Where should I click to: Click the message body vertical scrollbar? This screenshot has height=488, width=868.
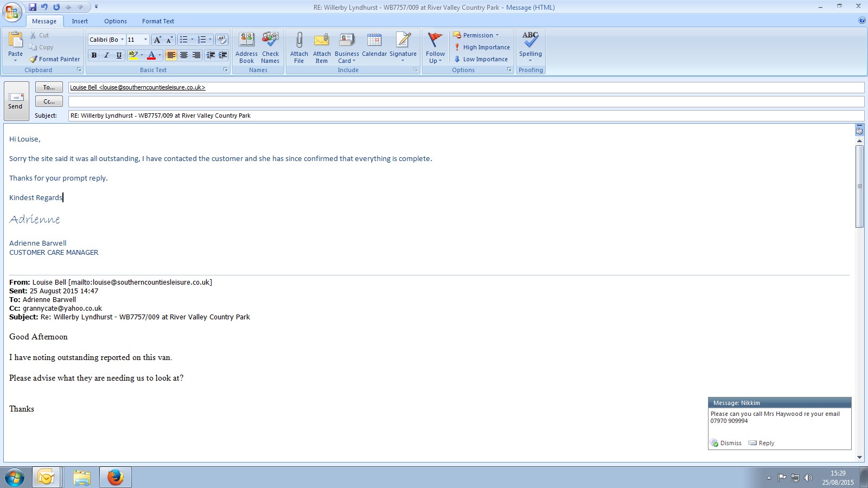coord(859,186)
